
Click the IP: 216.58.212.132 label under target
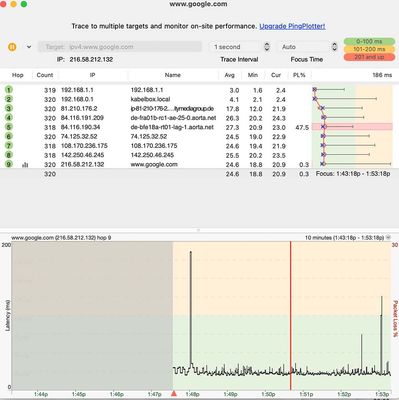click(85, 60)
